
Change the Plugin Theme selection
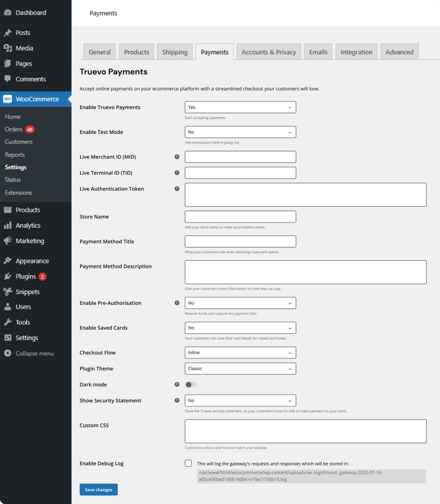click(x=240, y=368)
